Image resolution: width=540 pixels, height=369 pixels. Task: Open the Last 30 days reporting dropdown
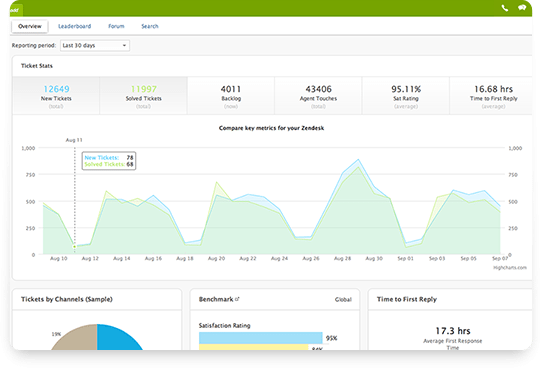coord(95,45)
